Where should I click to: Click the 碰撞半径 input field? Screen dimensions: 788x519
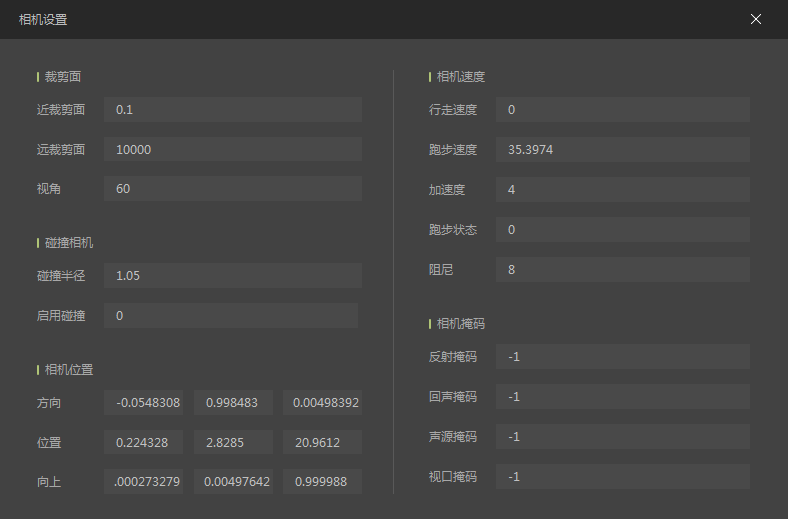[x=232, y=275]
